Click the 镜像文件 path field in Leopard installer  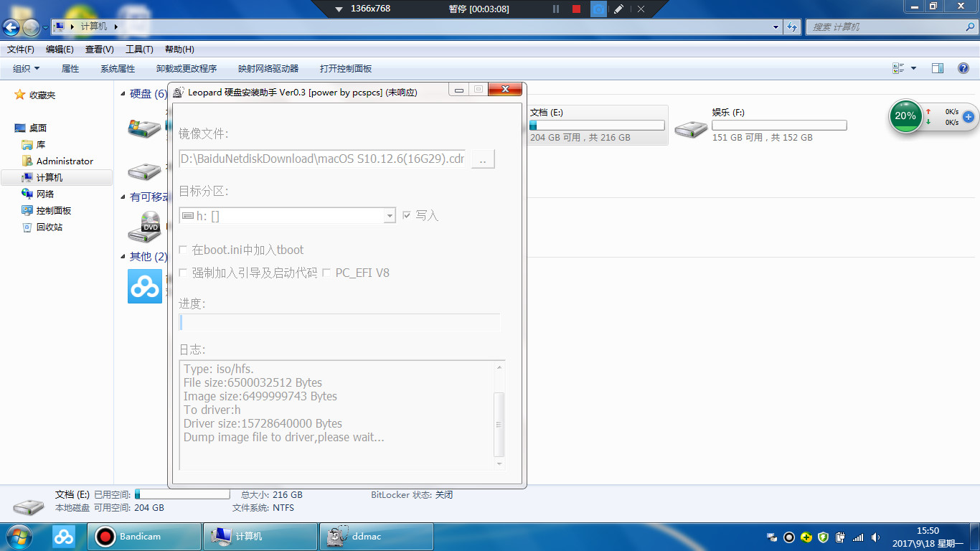tap(323, 159)
